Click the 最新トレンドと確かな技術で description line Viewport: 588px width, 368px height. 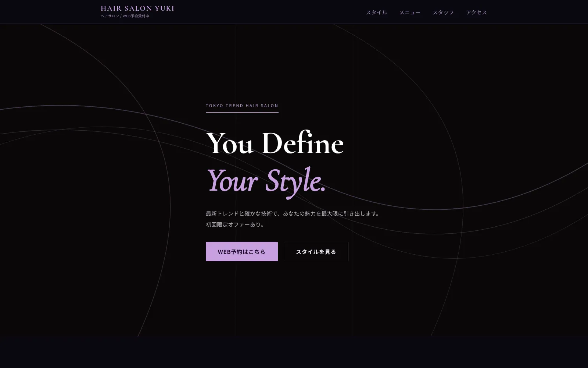pyautogui.click(x=293, y=213)
